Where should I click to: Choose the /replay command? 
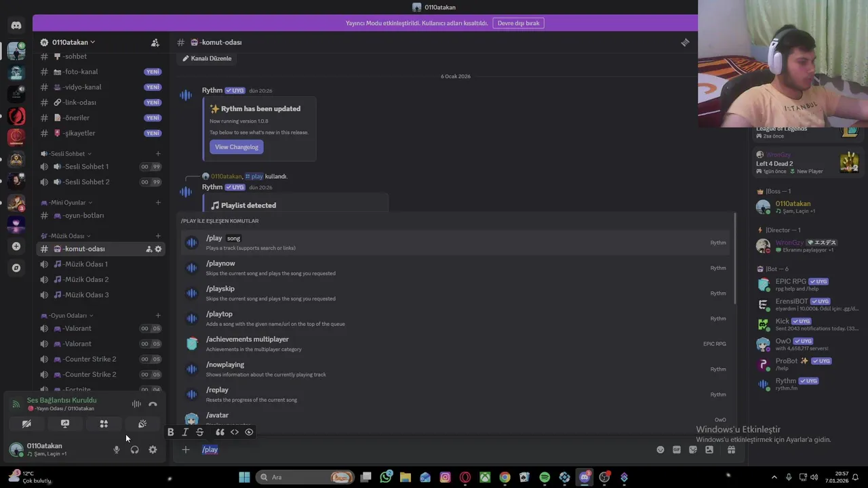455,394
